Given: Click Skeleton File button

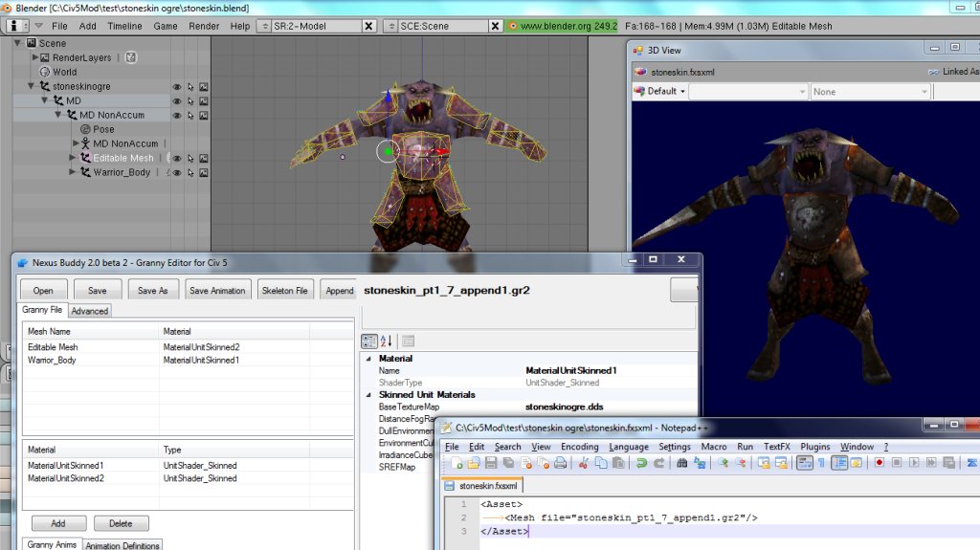Looking at the screenshot, I should coord(285,291).
